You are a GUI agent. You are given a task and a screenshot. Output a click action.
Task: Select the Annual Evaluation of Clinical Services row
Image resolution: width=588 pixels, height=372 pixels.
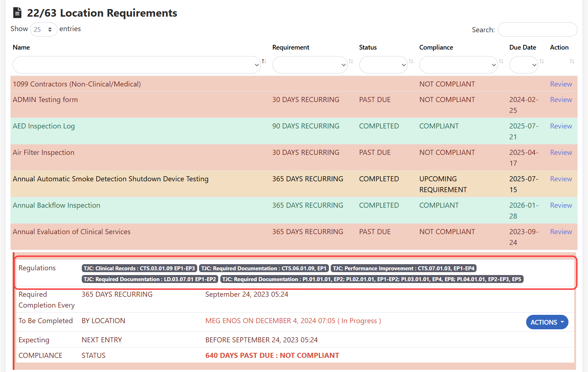(72, 232)
